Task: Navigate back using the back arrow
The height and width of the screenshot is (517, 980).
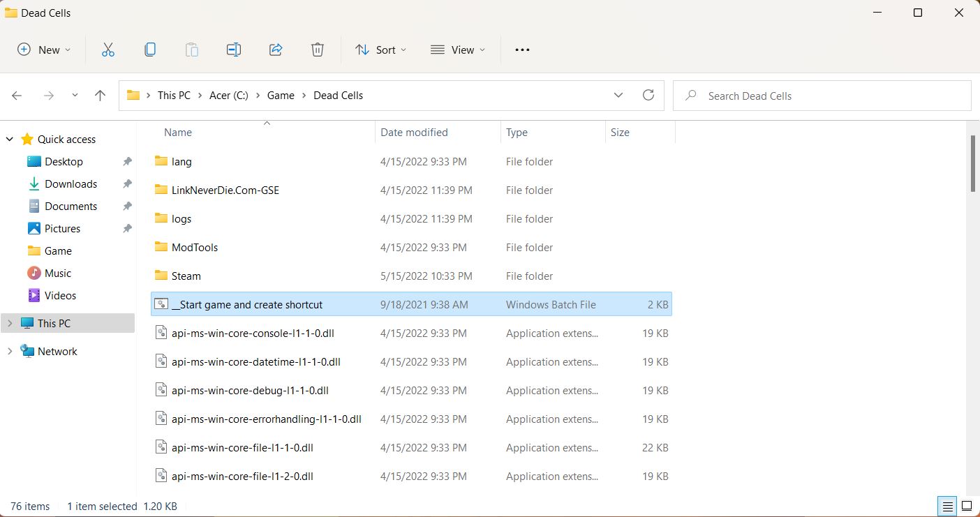Action: (x=17, y=95)
